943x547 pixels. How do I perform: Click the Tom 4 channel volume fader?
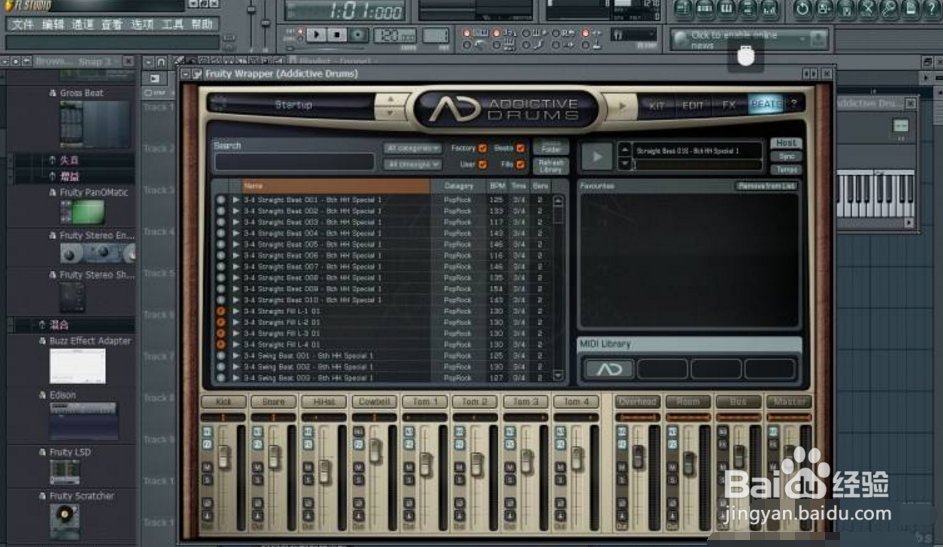[x=577, y=460]
